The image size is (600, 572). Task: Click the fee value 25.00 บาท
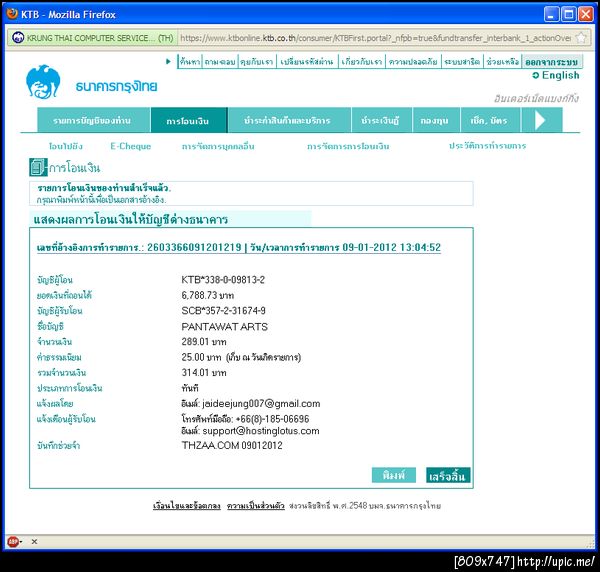(201, 357)
